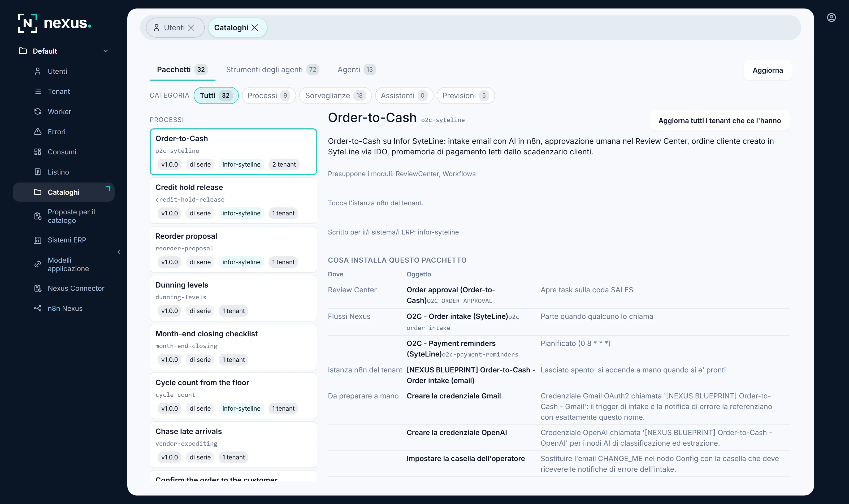Open Tenant in the sidebar
The height and width of the screenshot is (504, 849).
coord(64,91)
